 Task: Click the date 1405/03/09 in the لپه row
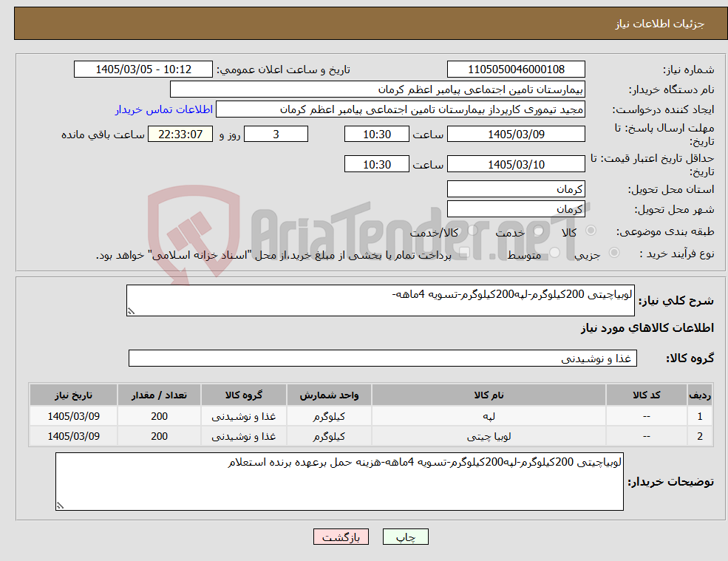73,416
